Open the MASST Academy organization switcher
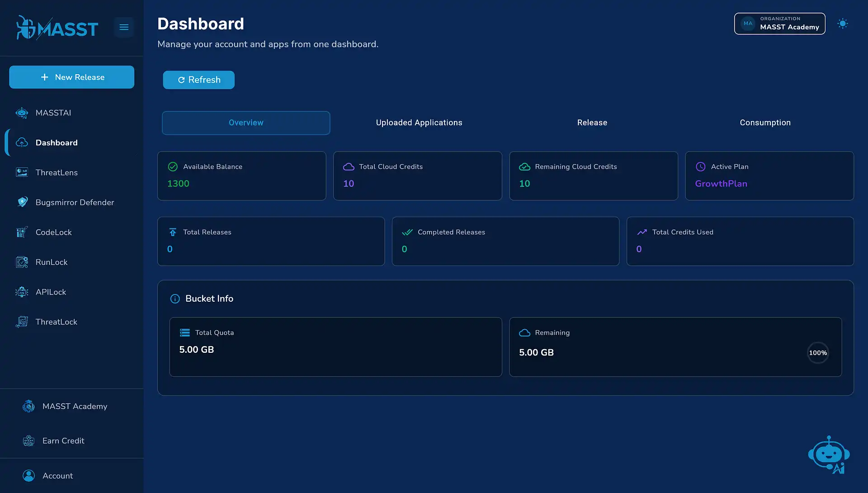 point(779,24)
